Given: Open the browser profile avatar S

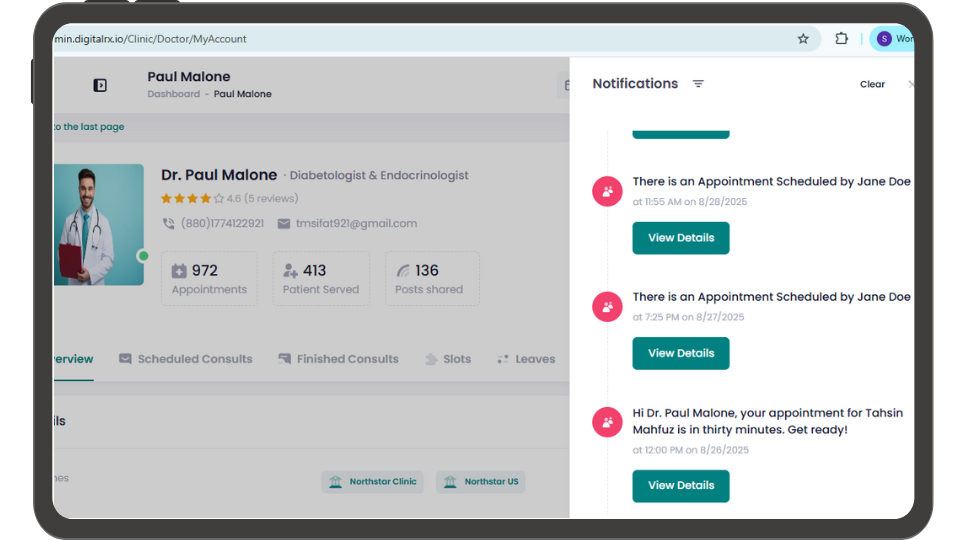Looking at the screenshot, I should click(x=883, y=39).
